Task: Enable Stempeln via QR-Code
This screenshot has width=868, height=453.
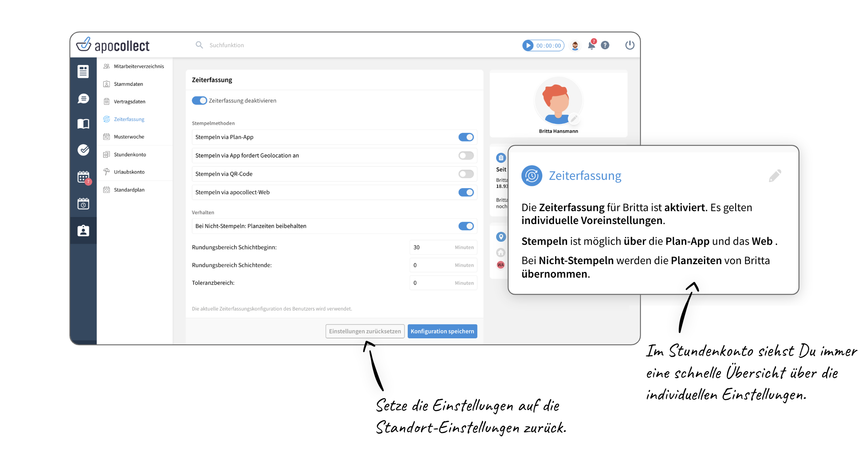Action: coord(466,174)
